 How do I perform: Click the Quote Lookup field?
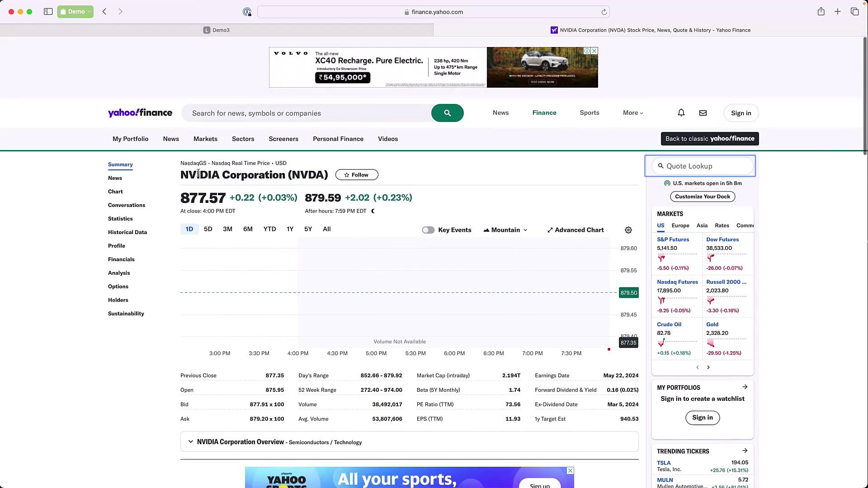click(703, 166)
